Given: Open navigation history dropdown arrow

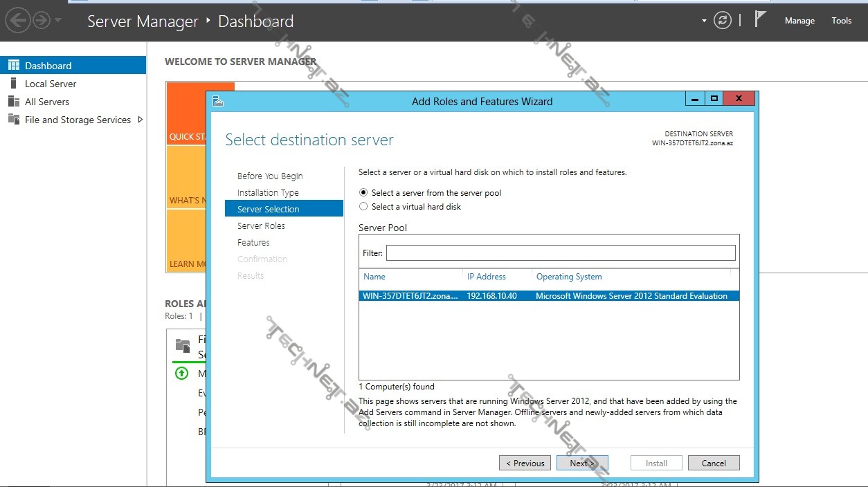Looking at the screenshot, I should 58,21.
